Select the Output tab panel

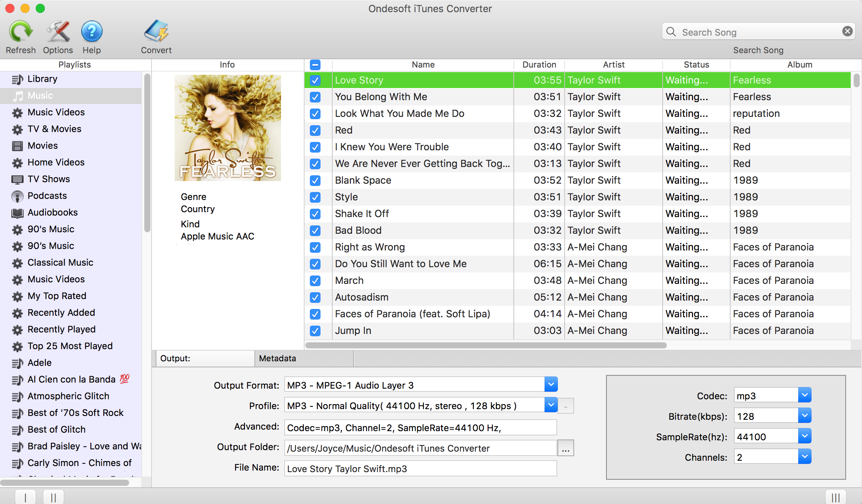tap(204, 358)
